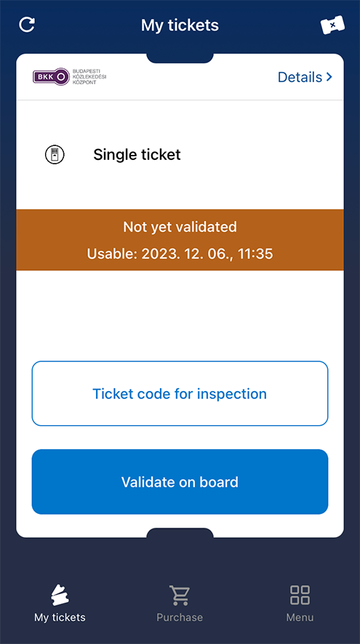Click the BKK logo on the ticket

(x=51, y=76)
